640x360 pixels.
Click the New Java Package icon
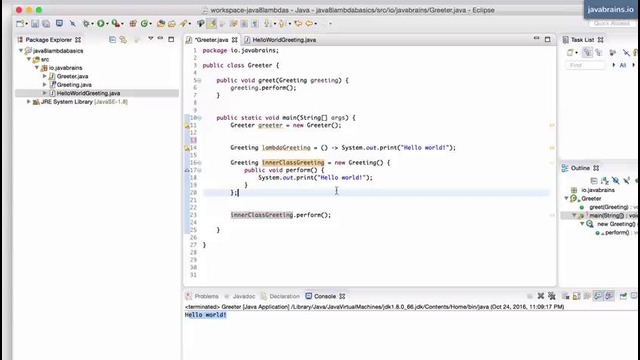click(133, 24)
